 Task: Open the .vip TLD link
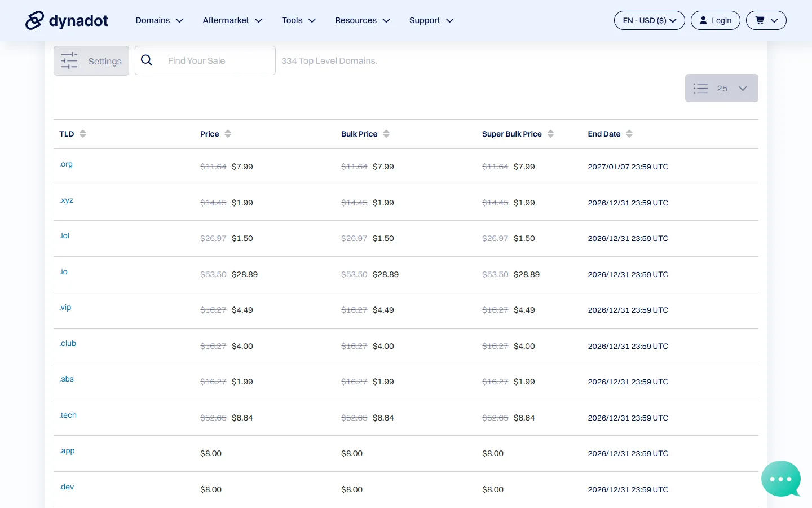(x=65, y=308)
